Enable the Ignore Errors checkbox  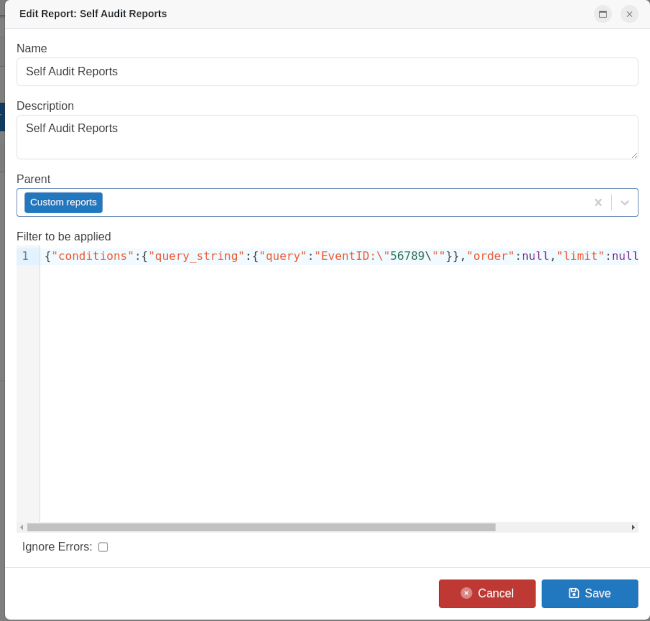pos(103,547)
